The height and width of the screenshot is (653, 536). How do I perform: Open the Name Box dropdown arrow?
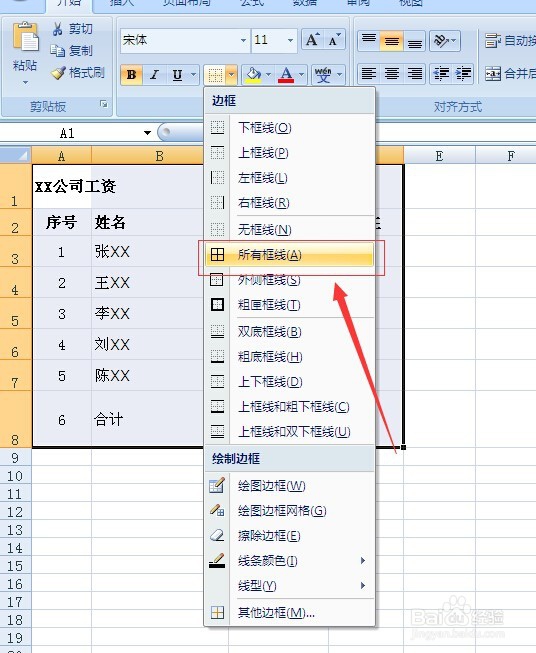coord(147,133)
